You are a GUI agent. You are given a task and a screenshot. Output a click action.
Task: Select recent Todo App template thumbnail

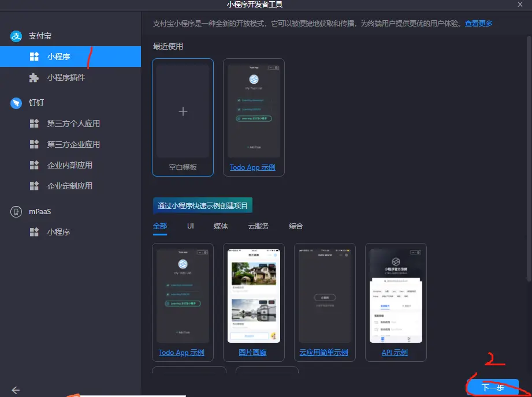tap(254, 111)
